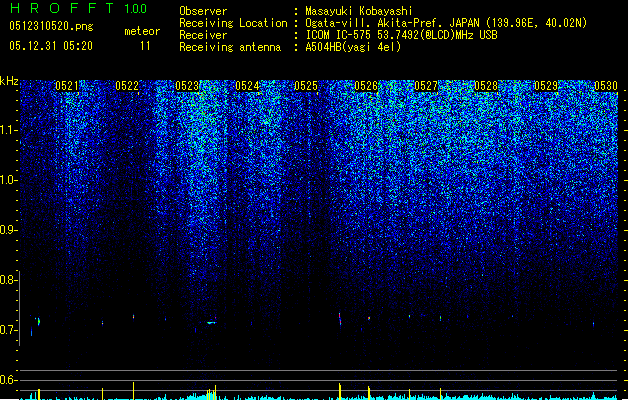Click the 0522 time marker

point(127,86)
